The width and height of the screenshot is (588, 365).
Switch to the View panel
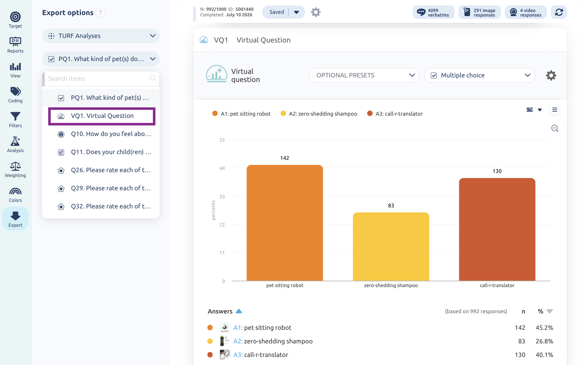[15, 70]
